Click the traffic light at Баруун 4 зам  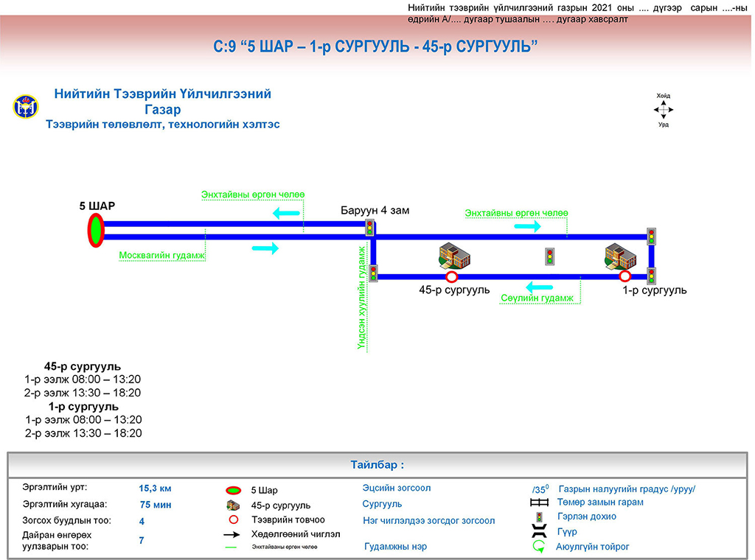click(x=370, y=228)
